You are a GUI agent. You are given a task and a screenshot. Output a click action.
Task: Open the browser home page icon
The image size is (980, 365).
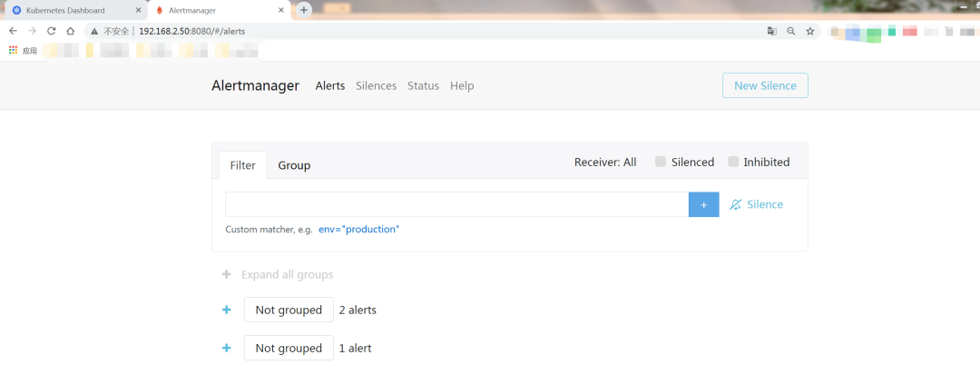click(x=71, y=31)
